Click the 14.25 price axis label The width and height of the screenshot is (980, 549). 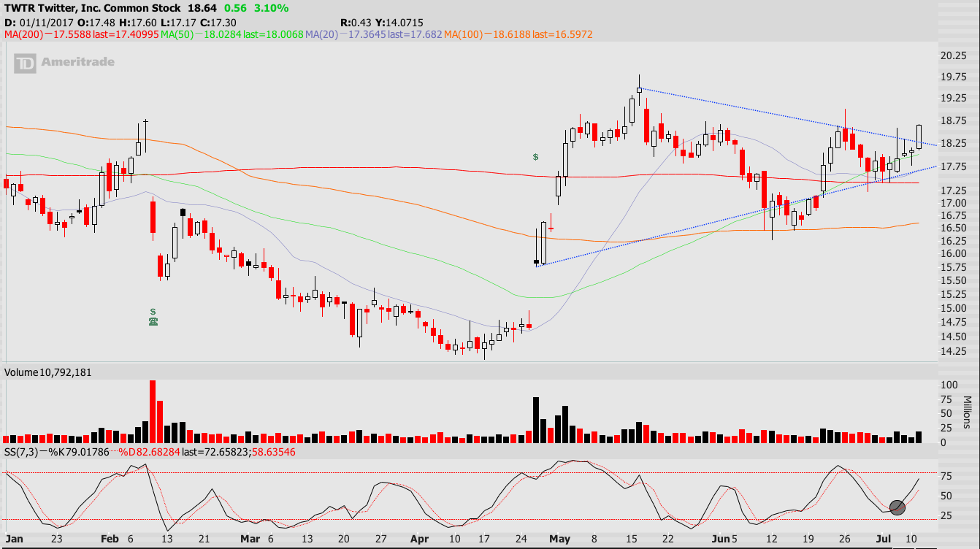point(952,351)
